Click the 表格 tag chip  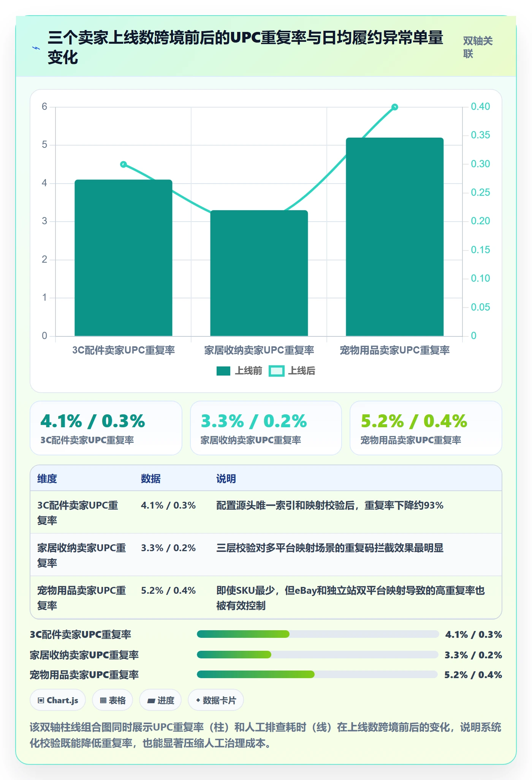pos(112,700)
